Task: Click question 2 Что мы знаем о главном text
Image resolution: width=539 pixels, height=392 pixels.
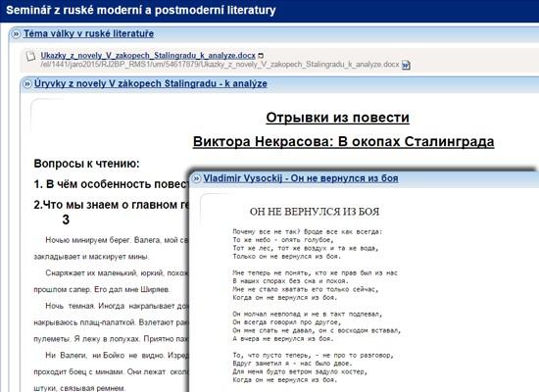Action: 111,205
